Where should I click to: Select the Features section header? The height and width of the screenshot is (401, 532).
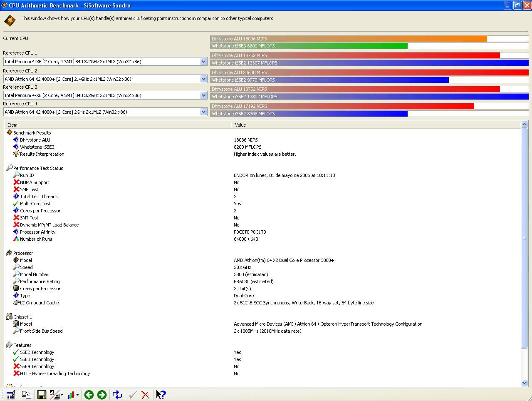(x=22, y=345)
